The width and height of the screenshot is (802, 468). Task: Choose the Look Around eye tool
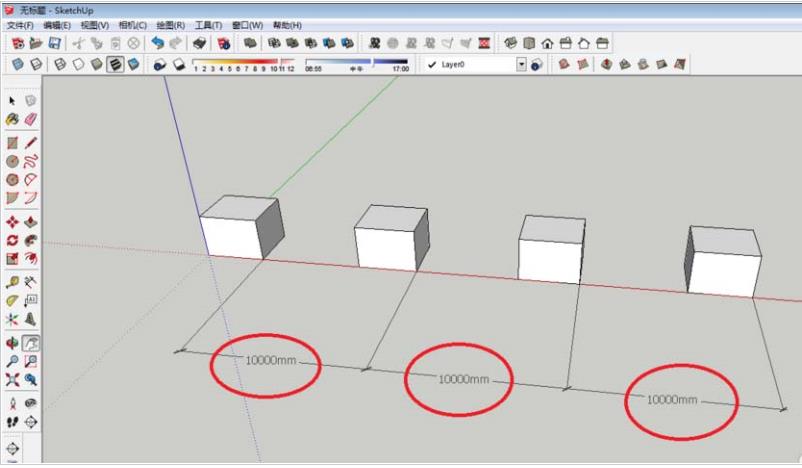[31, 403]
